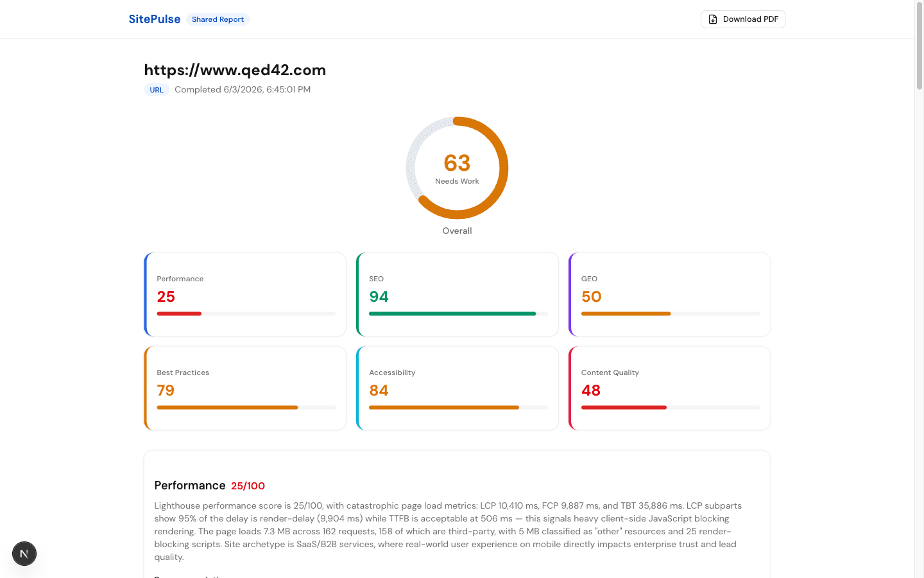Click the overall score gauge 63
This screenshot has width=924, height=578.
[x=457, y=168]
